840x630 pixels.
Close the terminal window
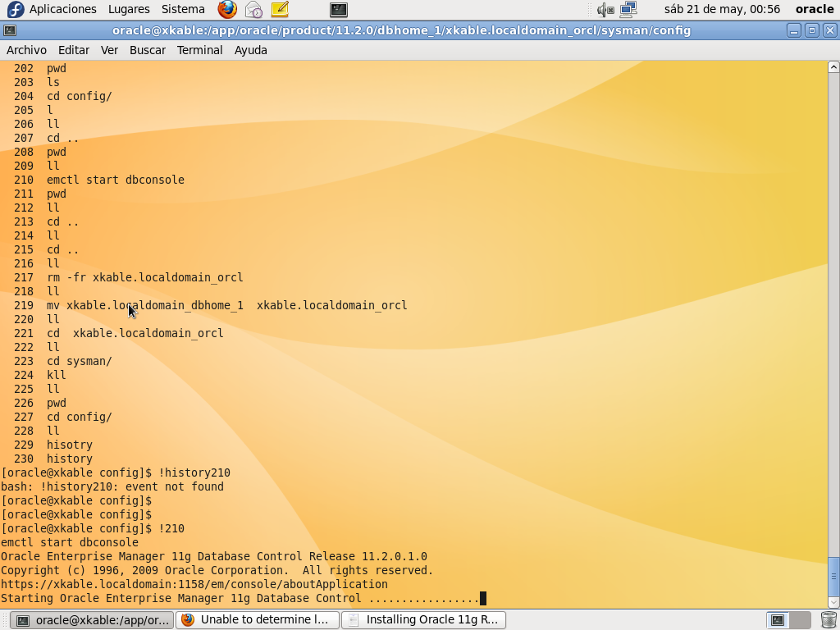830,30
